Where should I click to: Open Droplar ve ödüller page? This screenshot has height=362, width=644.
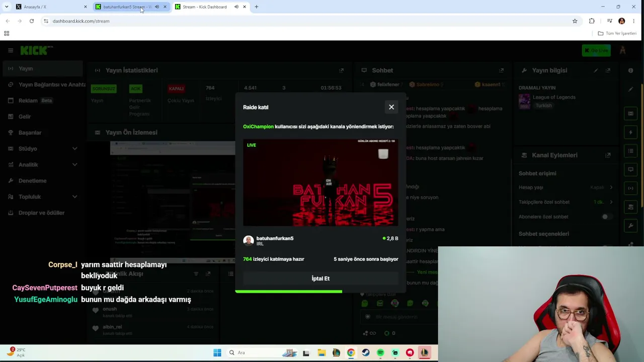(42, 213)
